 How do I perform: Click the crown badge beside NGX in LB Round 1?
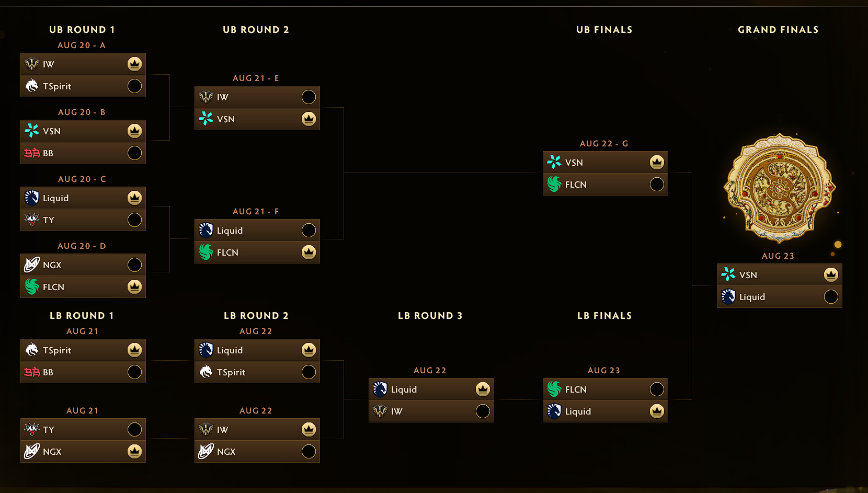pos(134,451)
